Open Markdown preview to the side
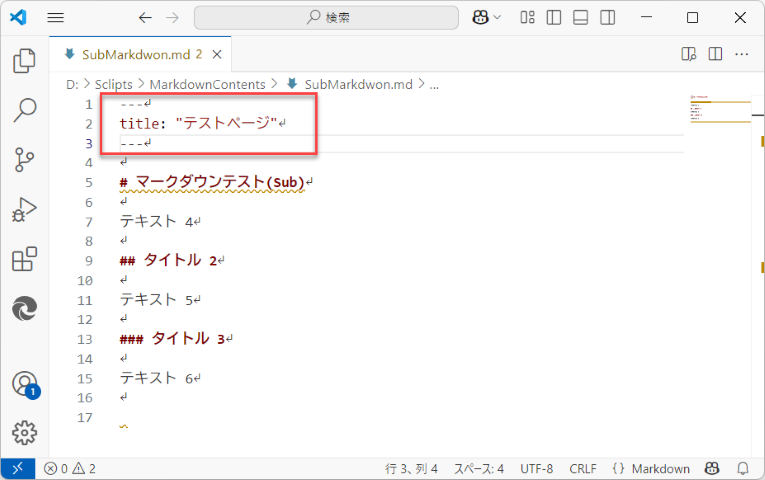This screenshot has width=765, height=480. point(688,54)
